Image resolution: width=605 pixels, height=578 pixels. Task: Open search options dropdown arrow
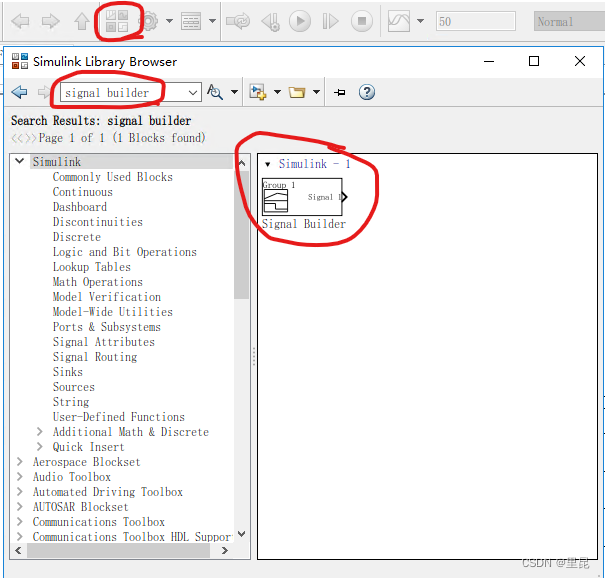(234, 92)
